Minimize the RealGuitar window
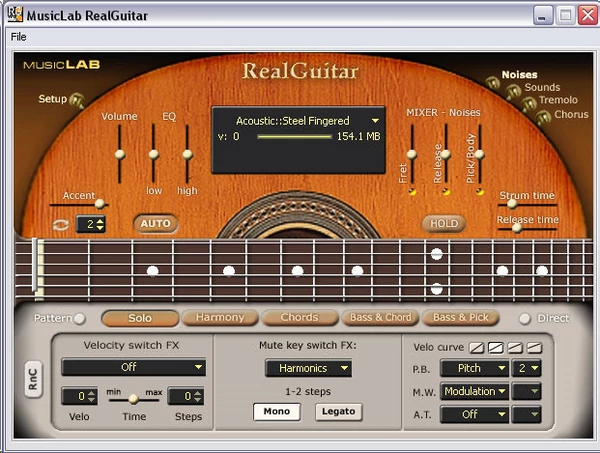The image size is (600, 453). coord(543,16)
